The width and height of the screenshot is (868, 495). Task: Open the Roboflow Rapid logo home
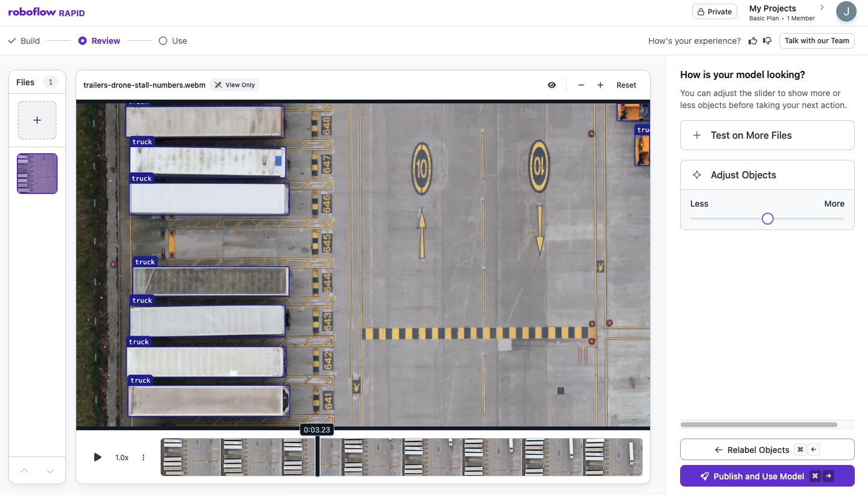46,12
